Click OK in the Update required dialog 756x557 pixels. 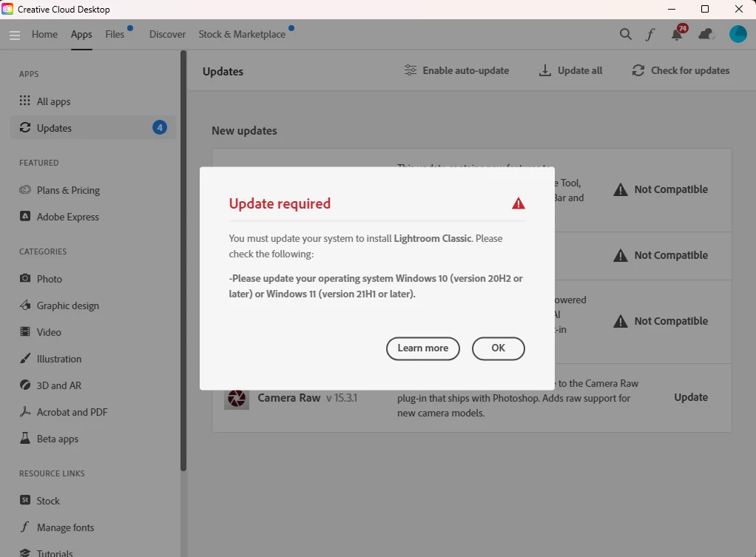coord(498,348)
